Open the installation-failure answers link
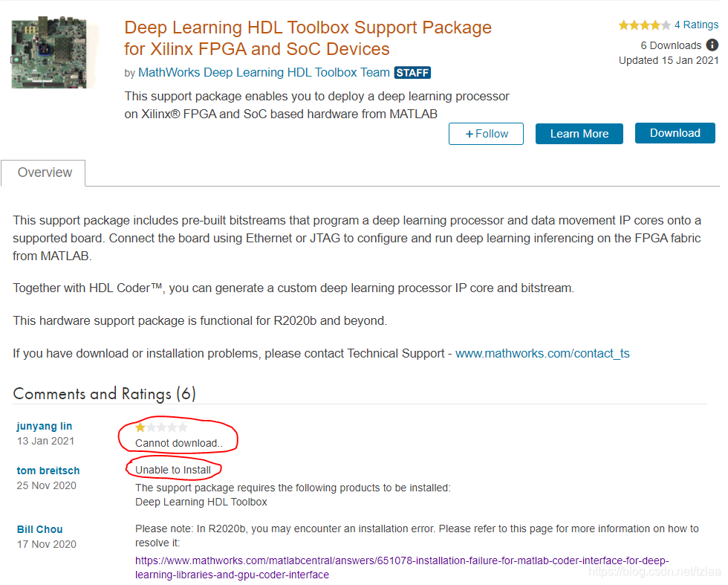This screenshot has height=585, width=728. (x=402, y=567)
